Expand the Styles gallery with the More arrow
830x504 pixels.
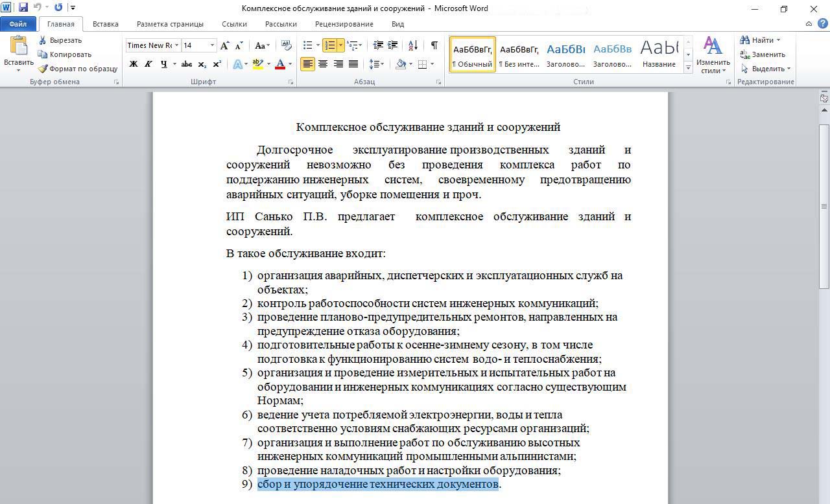click(x=688, y=68)
